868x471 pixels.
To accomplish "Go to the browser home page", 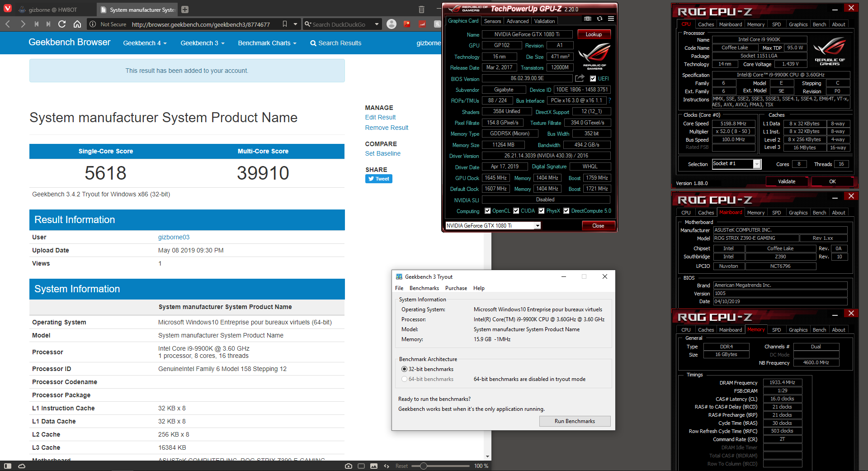I will pyautogui.click(x=77, y=24).
